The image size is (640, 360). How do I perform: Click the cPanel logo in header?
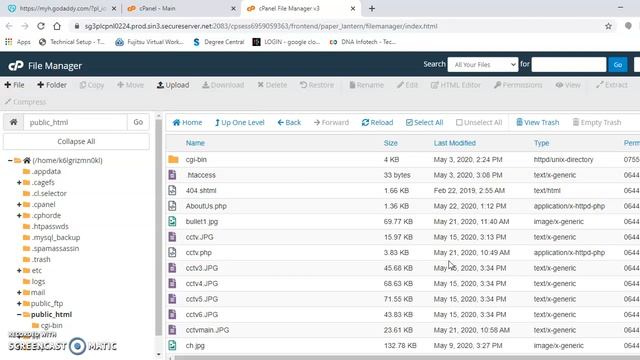[x=16, y=65]
